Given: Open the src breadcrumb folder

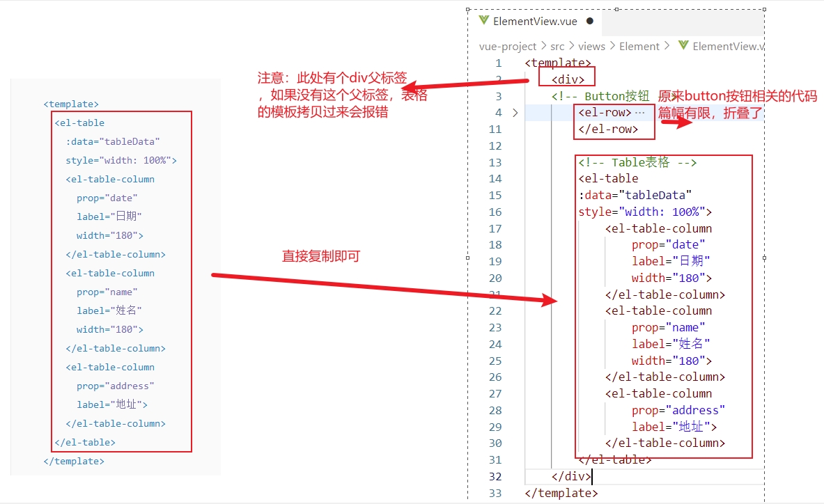Looking at the screenshot, I should [557, 47].
